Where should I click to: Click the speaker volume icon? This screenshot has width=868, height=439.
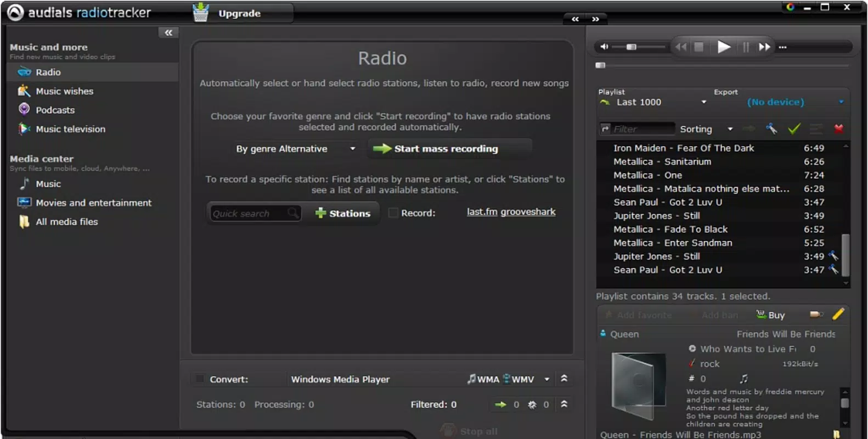tap(604, 47)
